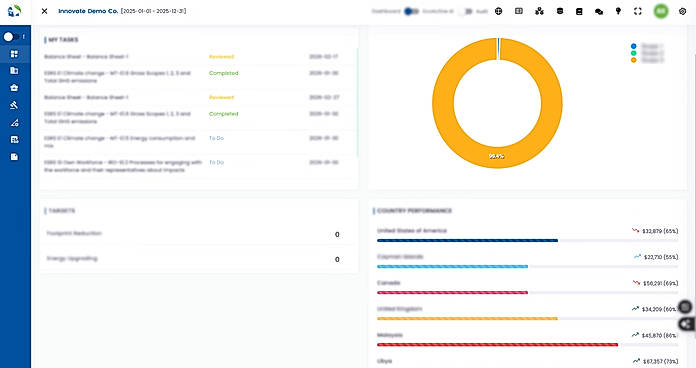Open the ruler and pencil icon in the sidebar
The image size is (696, 368).
pyautogui.click(x=14, y=123)
